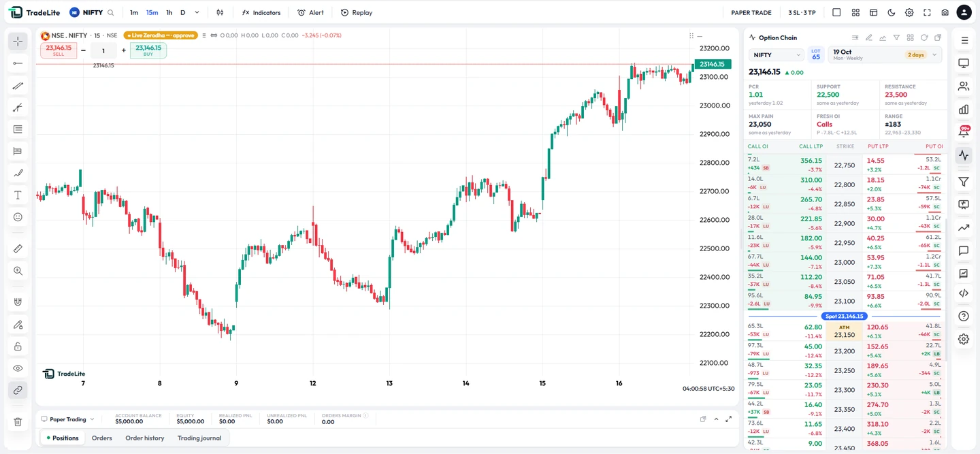This screenshot has height=454, width=980.
Task: Increase order quantity with plus
Action: pyautogui.click(x=124, y=50)
